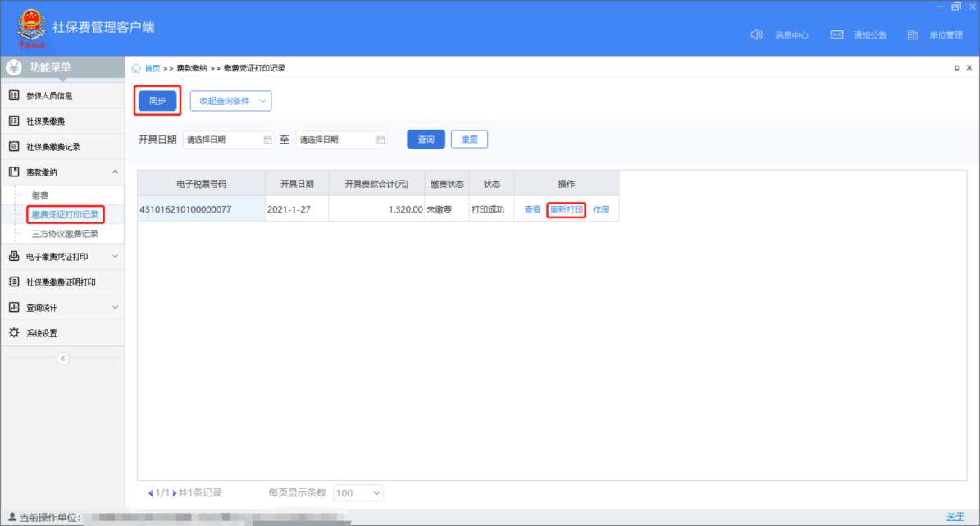Open the 消息中心 speaker icon
The image size is (980, 526).
[x=757, y=34]
